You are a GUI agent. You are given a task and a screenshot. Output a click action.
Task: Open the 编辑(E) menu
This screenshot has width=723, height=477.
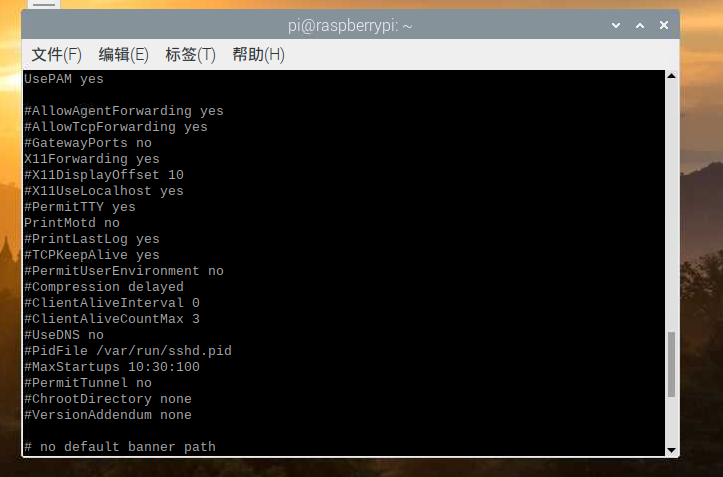tap(123, 54)
